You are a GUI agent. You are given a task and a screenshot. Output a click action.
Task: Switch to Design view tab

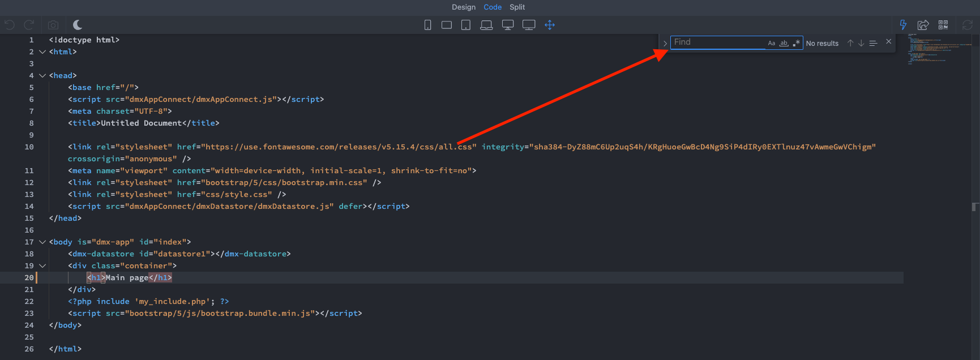click(464, 7)
